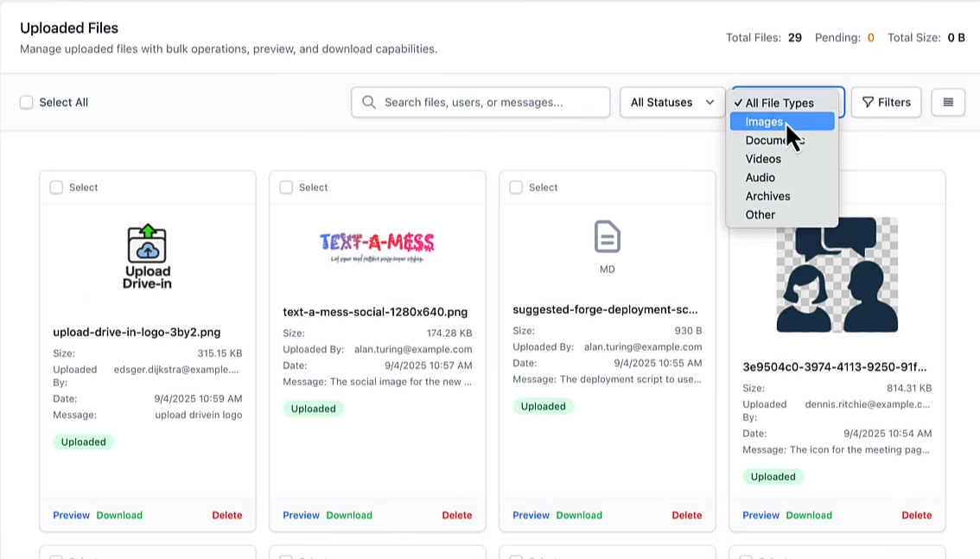Delete the suggested-forge-deployment file
This screenshot has width=980, height=559.
pos(686,515)
